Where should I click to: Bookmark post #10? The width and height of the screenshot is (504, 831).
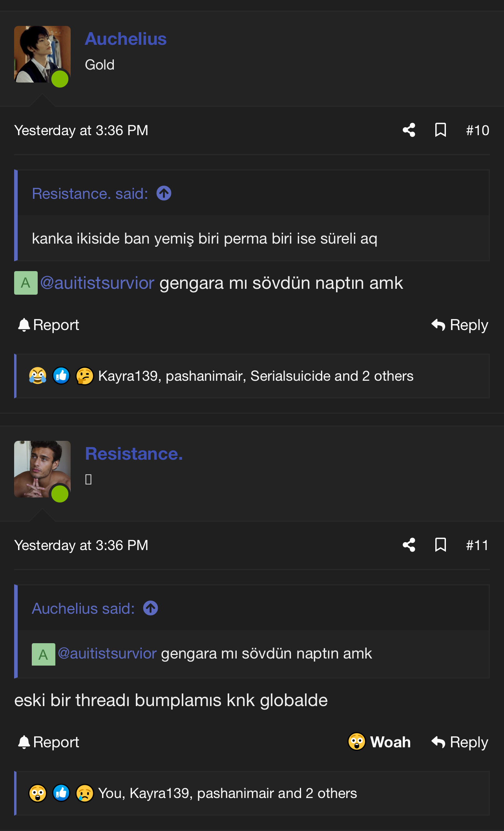(440, 130)
